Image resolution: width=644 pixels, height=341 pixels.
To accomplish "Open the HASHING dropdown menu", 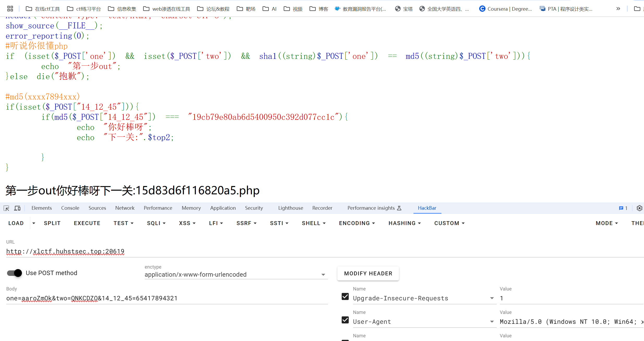I will (404, 223).
